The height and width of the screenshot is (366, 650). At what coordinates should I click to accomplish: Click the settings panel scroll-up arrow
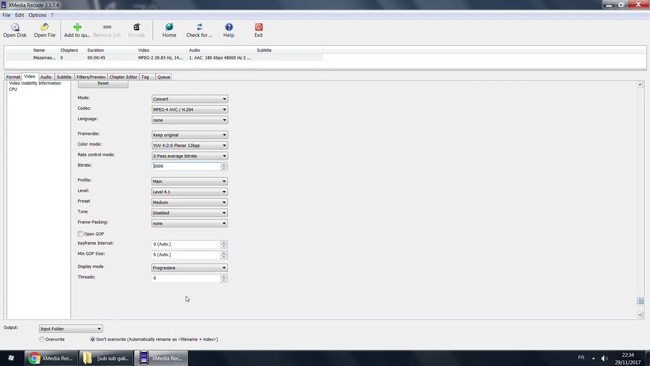(640, 85)
